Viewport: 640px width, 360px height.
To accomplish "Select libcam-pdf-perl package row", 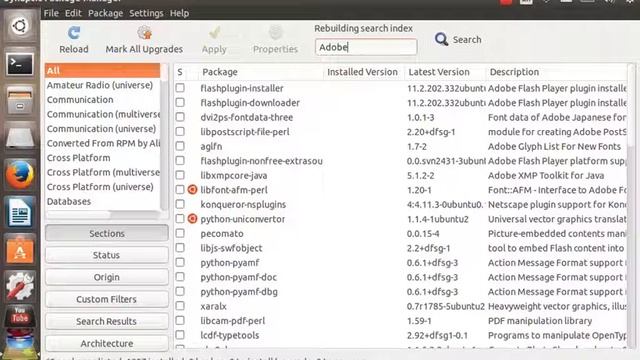I will 401,320.
